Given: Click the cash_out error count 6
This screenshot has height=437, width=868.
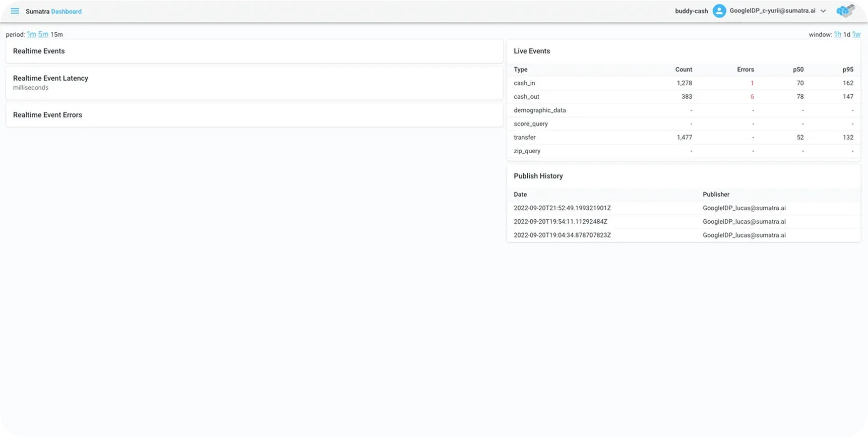Looking at the screenshot, I should pos(752,97).
